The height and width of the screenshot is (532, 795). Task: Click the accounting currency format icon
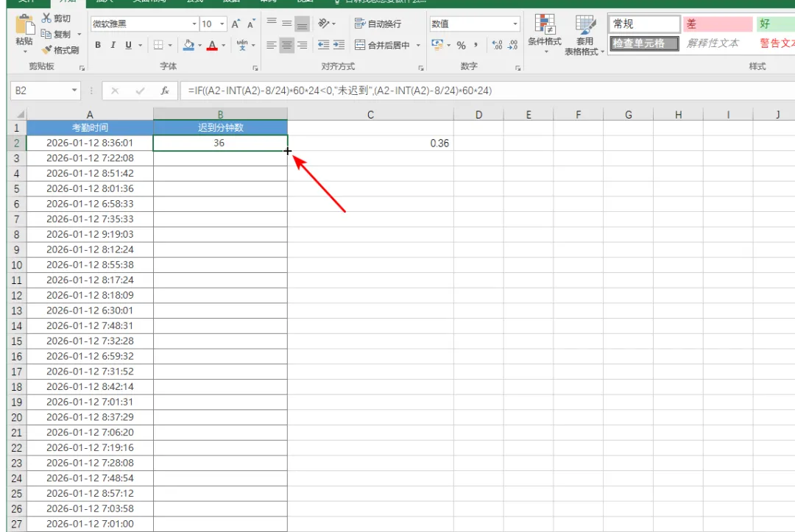[437, 45]
